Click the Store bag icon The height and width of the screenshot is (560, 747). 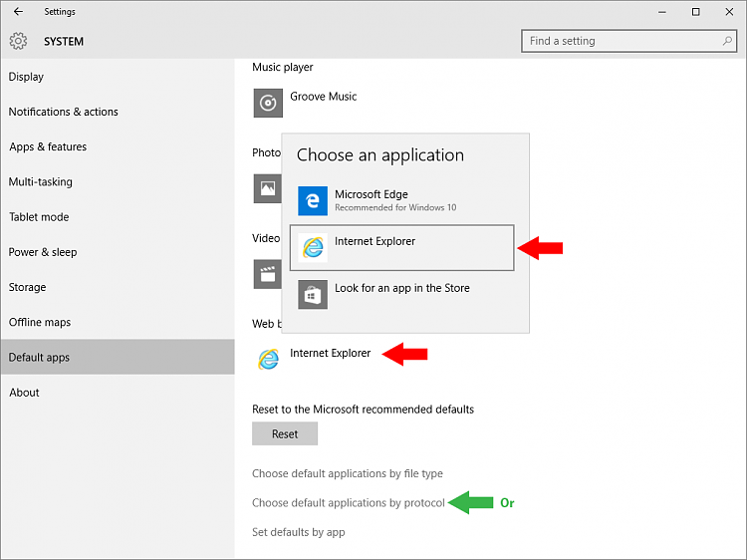pos(313,295)
